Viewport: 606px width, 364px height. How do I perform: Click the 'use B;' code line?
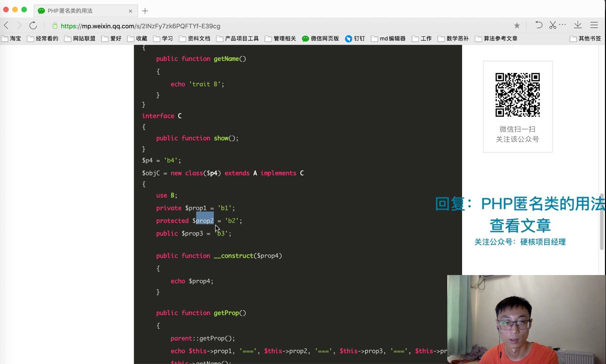click(x=166, y=195)
